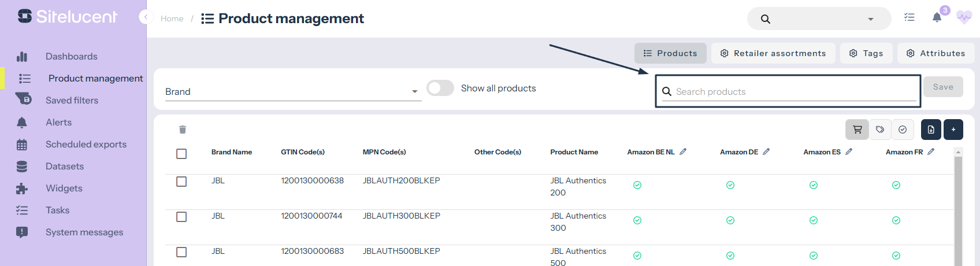This screenshot has width=980, height=266.
Task: Open the notifications bell in header
Action: coord(937,18)
